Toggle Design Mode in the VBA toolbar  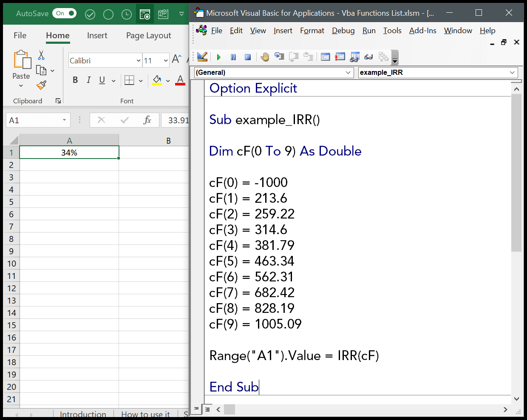click(202, 57)
